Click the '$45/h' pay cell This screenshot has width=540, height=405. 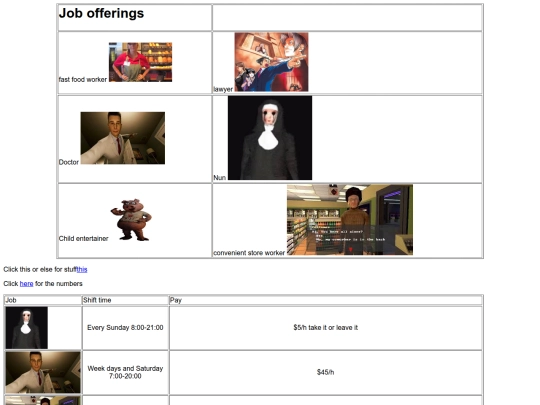pyautogui.click(x=326, y=372)
